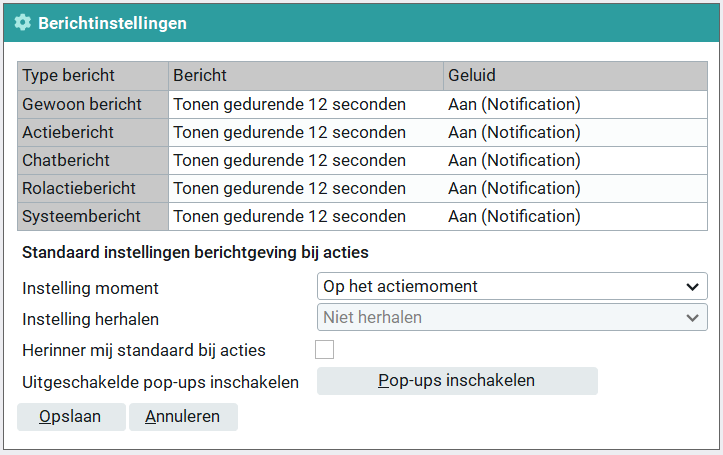Select the 'Gewoon bericht' row label
The image size is (723, 455).
point(93,104)
